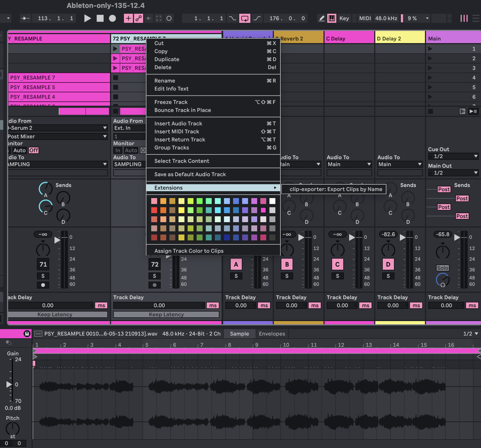Set track 71 Monitor to Auto
Screen dimensions: 481x448
tap(20, 150)
